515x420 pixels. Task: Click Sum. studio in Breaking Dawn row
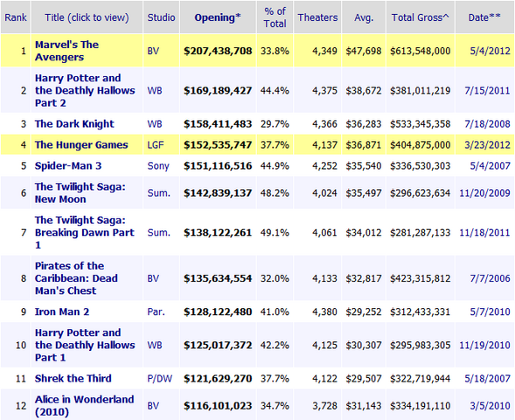[x=158, y=233]
